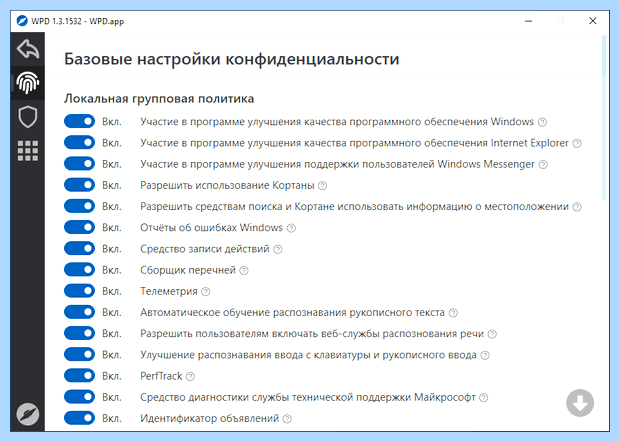Viewport: 620px width, 442px height.
Task: Disable Сборщик перечней switch
Action: pyautogui.click(x=79, y=270)
